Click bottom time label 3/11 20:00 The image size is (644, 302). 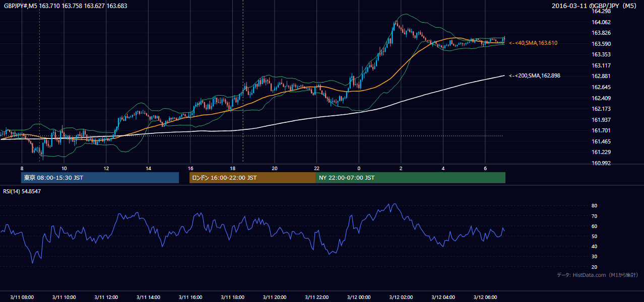point(275,297)
